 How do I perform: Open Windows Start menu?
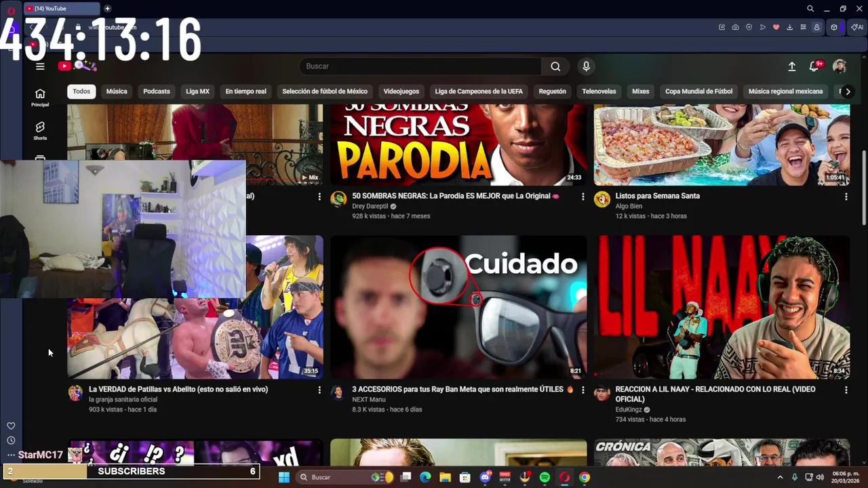point(284,477)
